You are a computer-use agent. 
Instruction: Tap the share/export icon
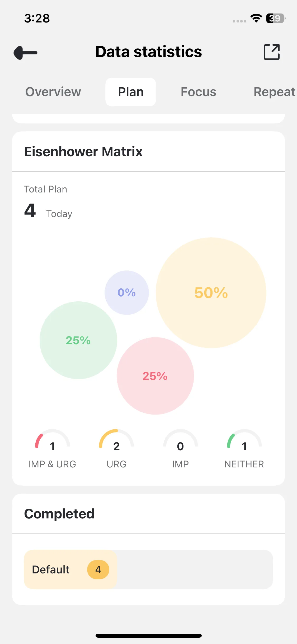(272, 52)
